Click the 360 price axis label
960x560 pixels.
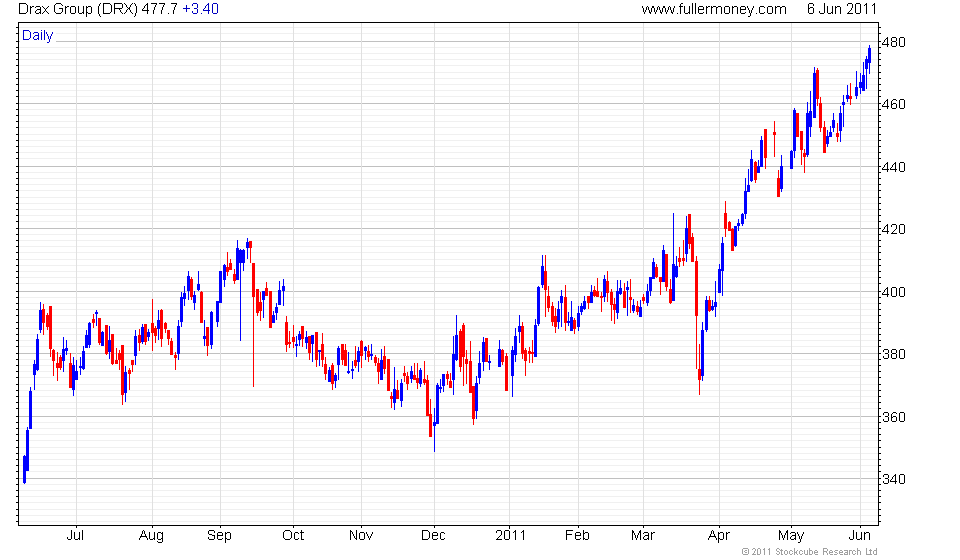click(x=893, y=417)
